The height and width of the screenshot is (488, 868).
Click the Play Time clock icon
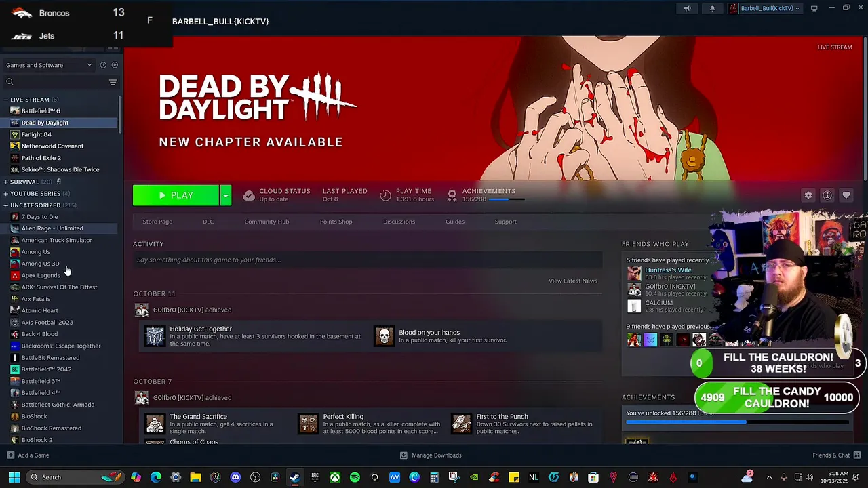click(385, 195)
